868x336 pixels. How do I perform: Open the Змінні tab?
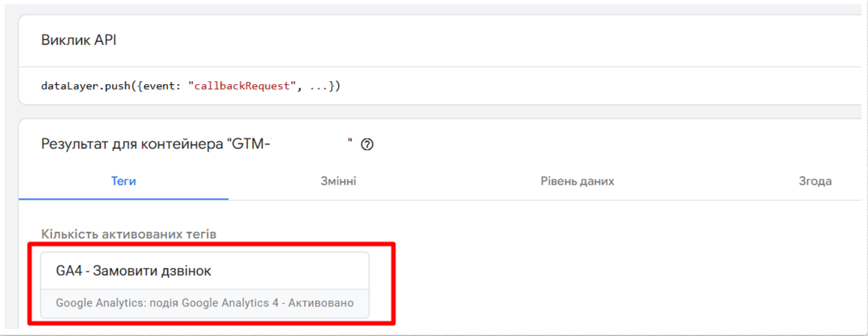(338, 181)
